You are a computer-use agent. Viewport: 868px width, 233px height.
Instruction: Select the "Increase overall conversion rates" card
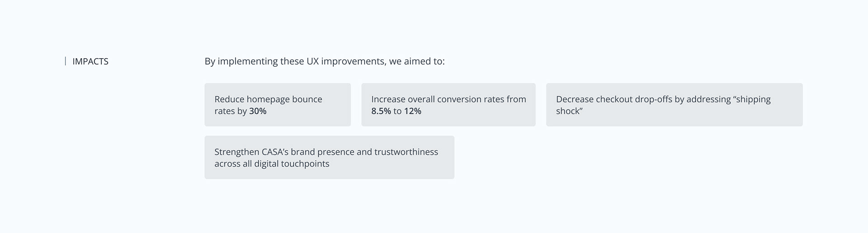coord(448,105)
